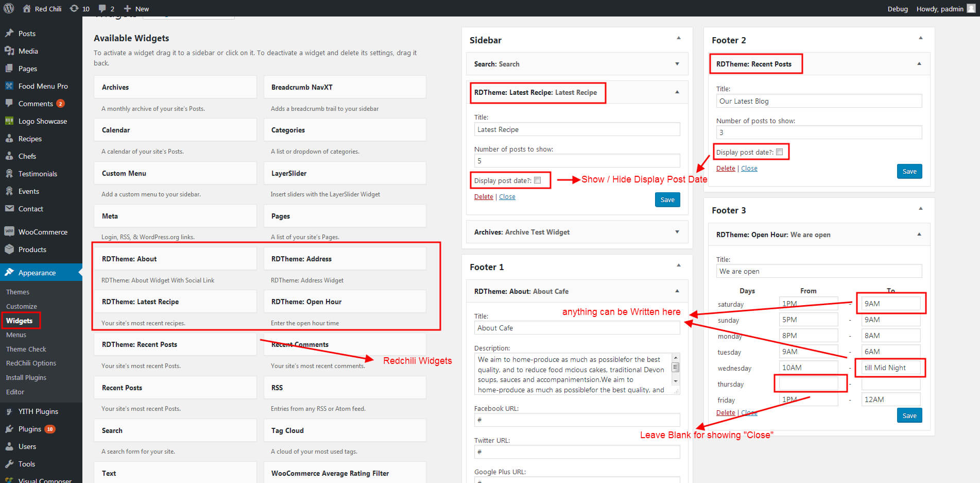Toggle Display post date in Latest Recipe widget
This screenshot has height=483, width=980.
click(x=537, y=180)
